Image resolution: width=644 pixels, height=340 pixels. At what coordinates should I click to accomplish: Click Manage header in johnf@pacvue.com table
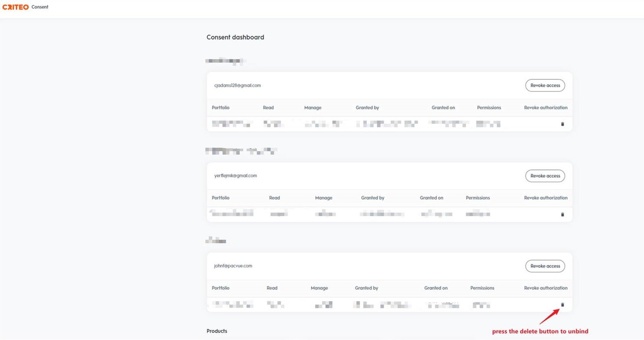click(319, 288)
